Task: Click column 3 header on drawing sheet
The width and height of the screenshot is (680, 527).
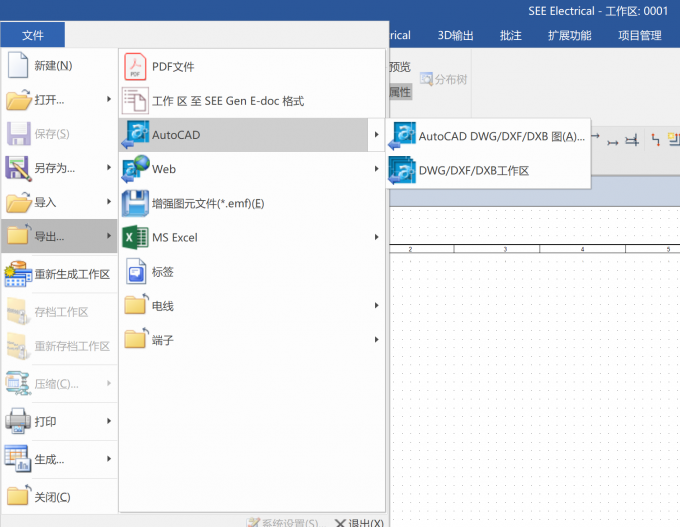Action: (x=505, y=249)
